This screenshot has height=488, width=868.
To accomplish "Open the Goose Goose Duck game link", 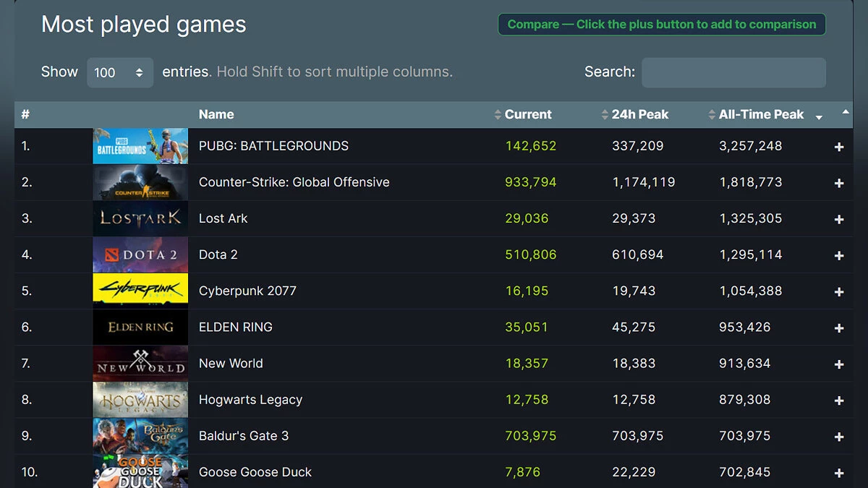I will tap(255, 472).
